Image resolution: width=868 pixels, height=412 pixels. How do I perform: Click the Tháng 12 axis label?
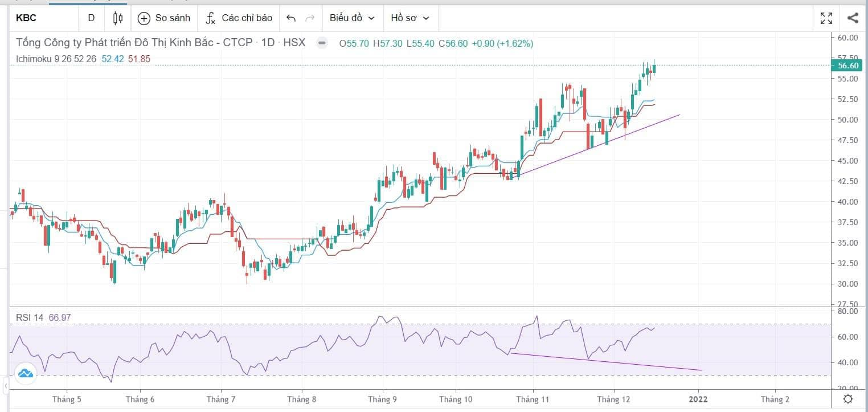click(613, 399)
